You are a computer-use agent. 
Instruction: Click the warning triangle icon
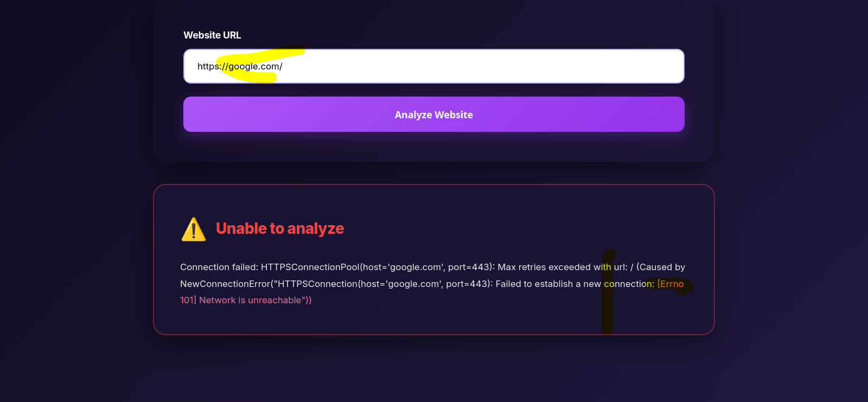pos(194,229)
